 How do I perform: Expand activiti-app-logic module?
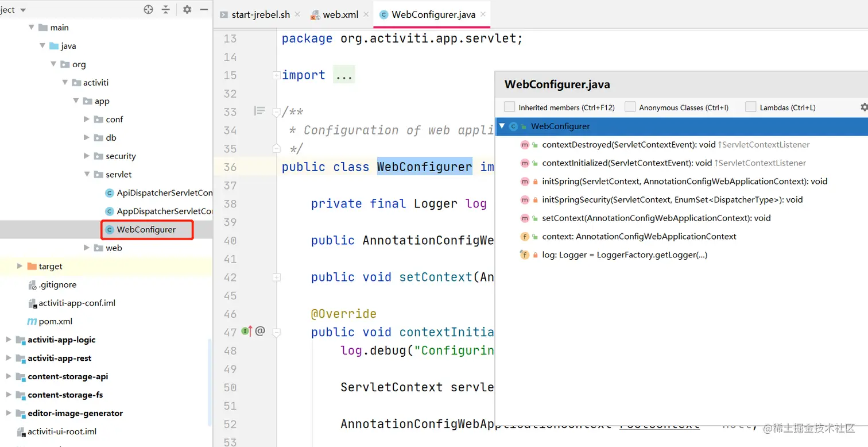pos(9,340)
